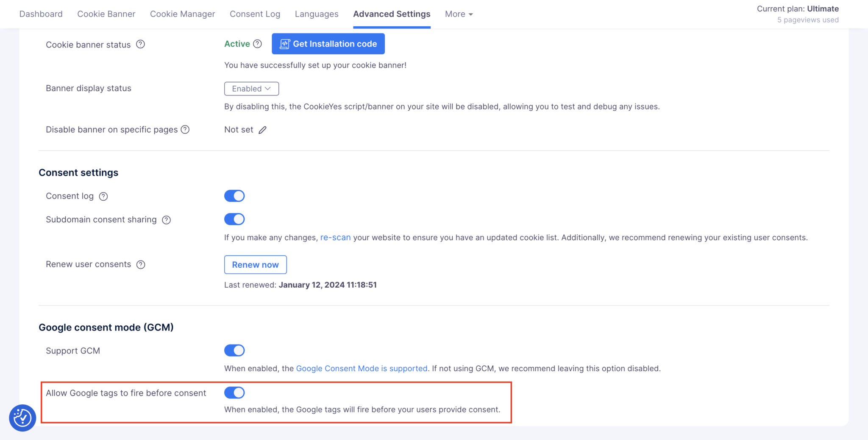Viewport: 868px width, 440px height.
Task: Click the help icon beside Active status
Action: click(x=258, y=43)
